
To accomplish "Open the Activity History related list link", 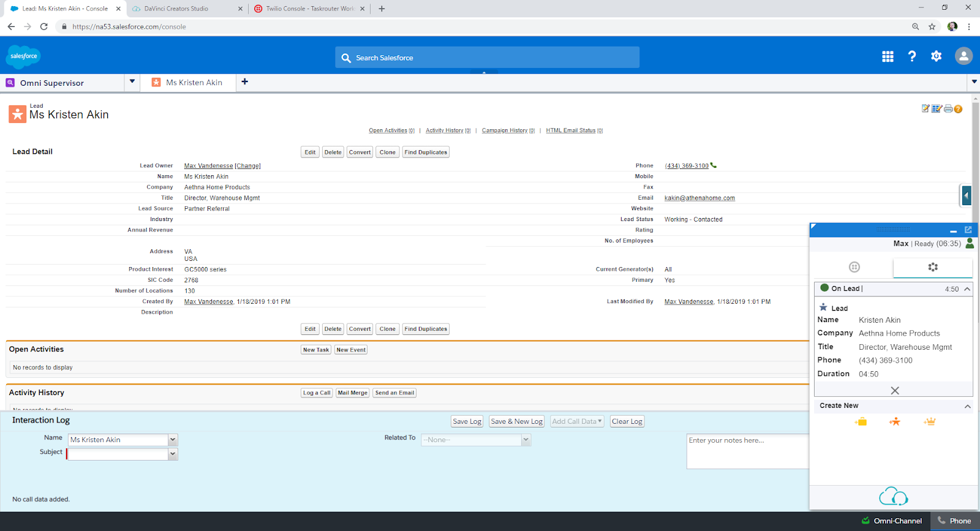I will [x=448, y=130].
